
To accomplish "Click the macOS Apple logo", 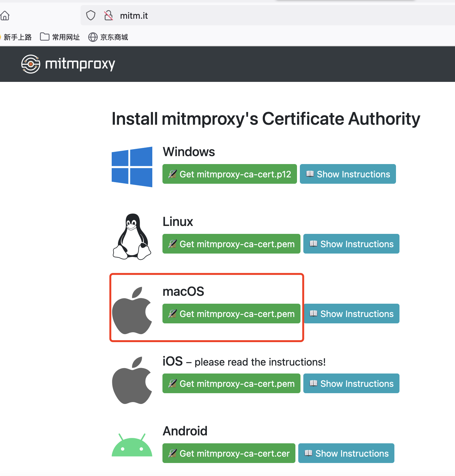I will 132,311.
